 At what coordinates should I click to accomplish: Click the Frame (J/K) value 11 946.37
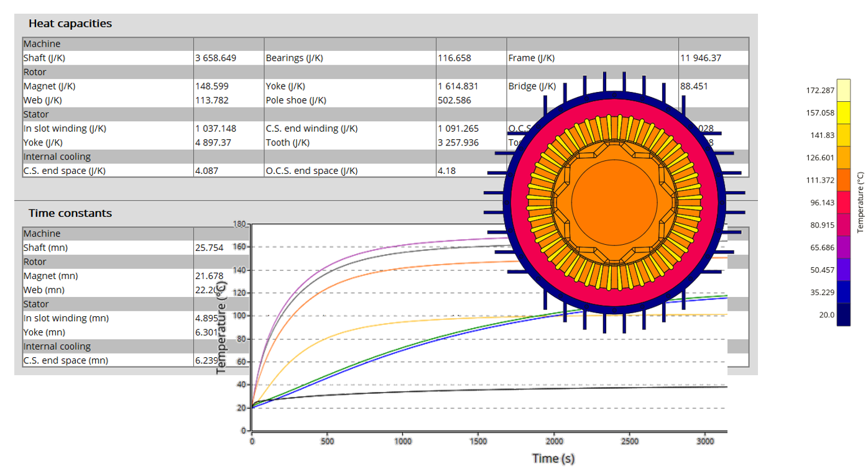[x=700, y=58]
